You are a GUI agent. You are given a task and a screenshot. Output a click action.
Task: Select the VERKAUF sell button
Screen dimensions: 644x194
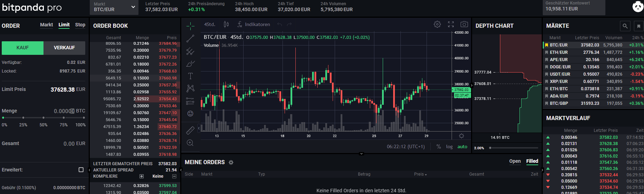pos(64,48)
